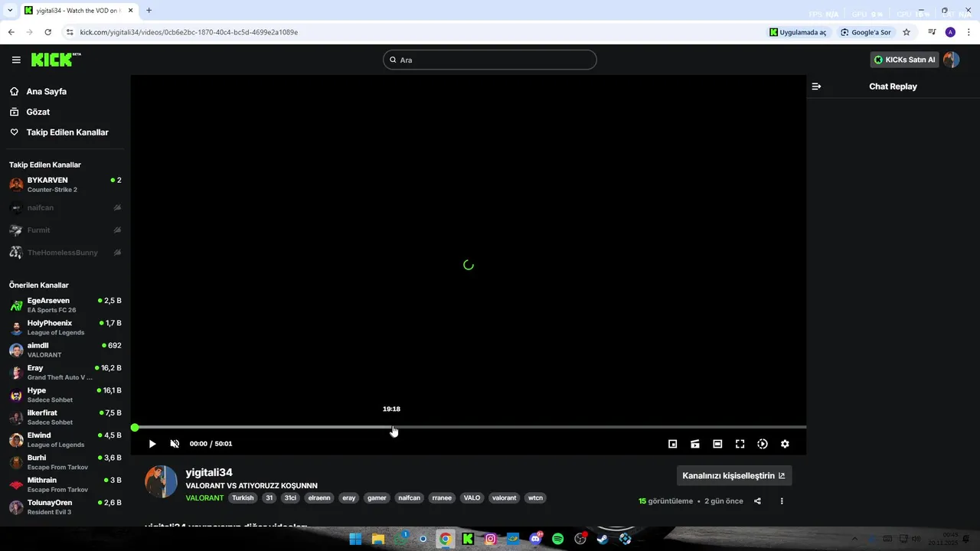Toggle theater mode
Screen dimensions: 980x551
click(717, 444)
